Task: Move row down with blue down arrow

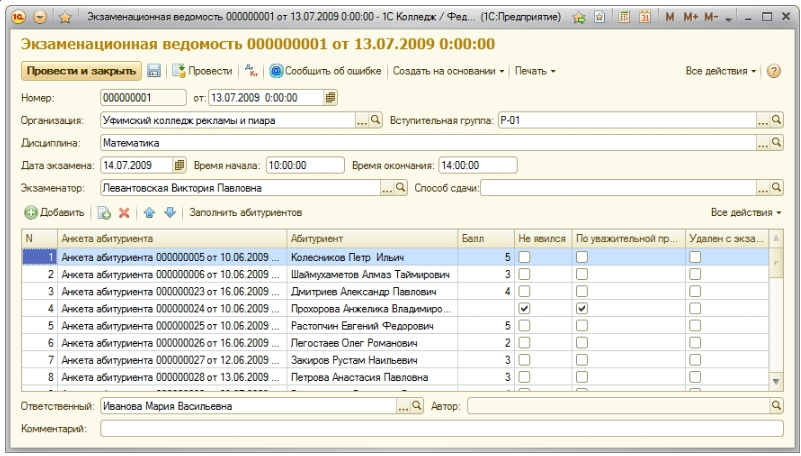Action: (170, 213)
